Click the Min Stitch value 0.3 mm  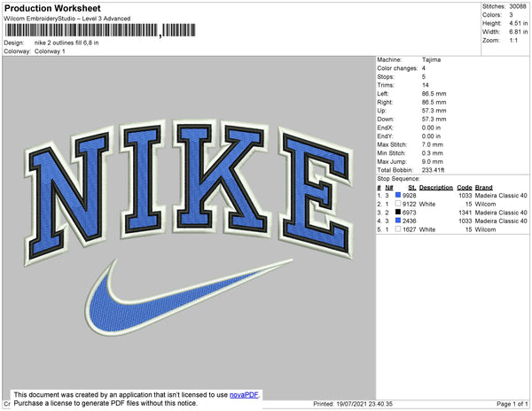click(433, 153)
